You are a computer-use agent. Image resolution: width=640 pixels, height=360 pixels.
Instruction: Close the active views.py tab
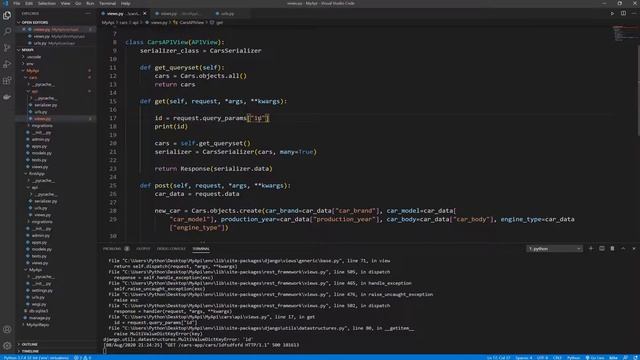pyautogui.click(x=144, y=13)
